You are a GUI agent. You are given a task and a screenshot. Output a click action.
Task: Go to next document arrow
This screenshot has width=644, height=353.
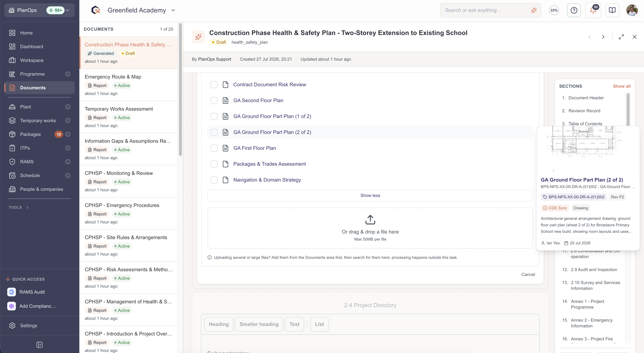pos(603,37)
